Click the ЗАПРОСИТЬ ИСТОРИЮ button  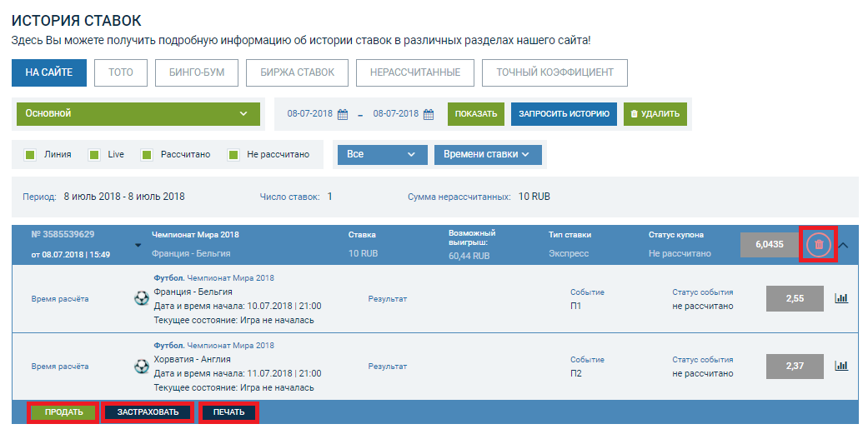(x=564, y=114)
